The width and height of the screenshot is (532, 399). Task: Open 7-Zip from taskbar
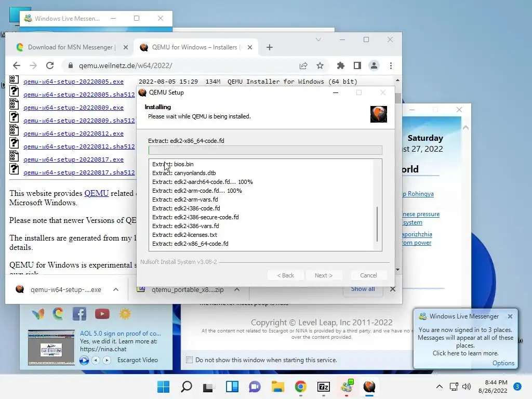pos(323,387)
